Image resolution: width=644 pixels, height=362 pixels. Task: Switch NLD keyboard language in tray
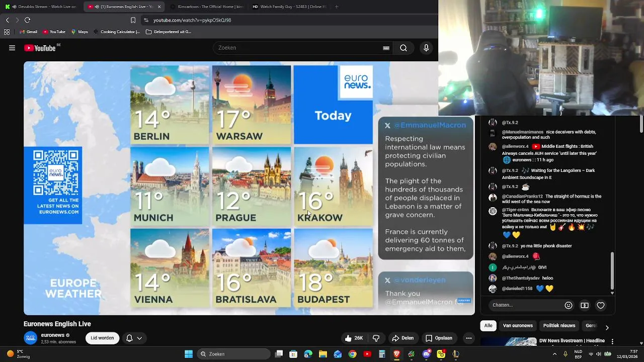tap(579, 354)
